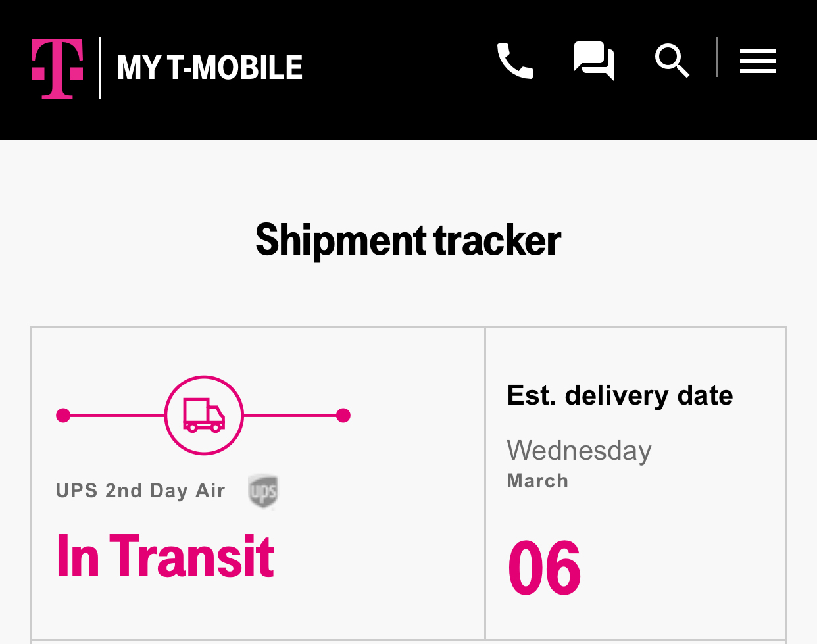The image size is (817, 644).
Task: Open the chat messaging icon
Action: click(593, 61)
